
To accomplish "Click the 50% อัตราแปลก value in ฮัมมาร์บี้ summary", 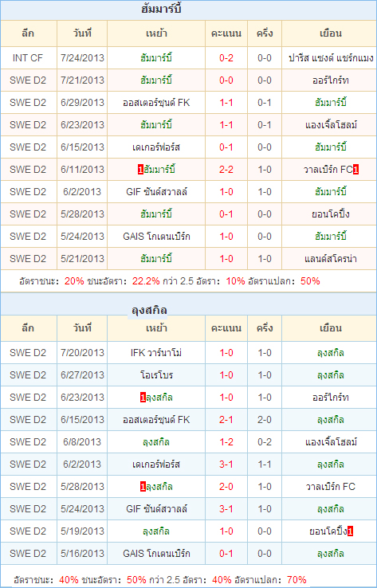I will (x=310, y=281).
